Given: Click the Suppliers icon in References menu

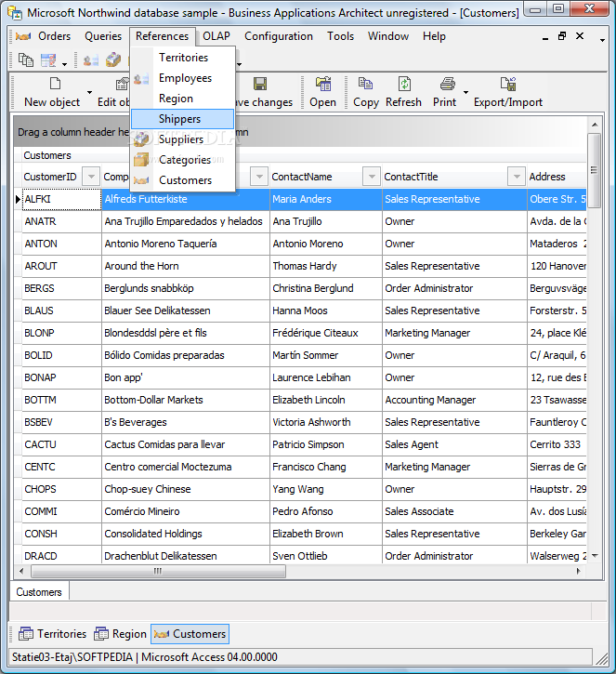Looking at the screenshot, I should (x=141, y=139).
